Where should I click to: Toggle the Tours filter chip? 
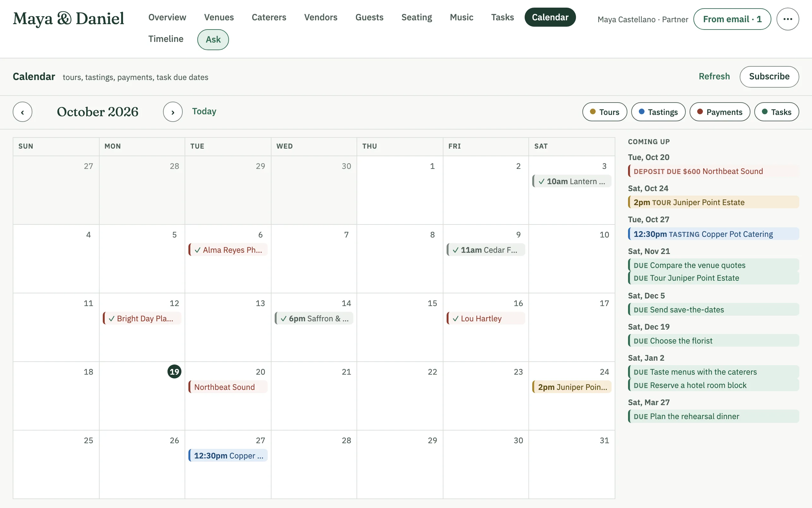tap(605, 112)
